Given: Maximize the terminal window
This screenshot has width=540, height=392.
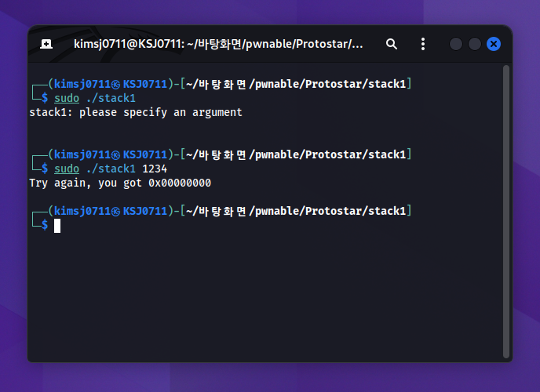Looking at the screenshot, I should pyautogui.click(x=475, y=44).
